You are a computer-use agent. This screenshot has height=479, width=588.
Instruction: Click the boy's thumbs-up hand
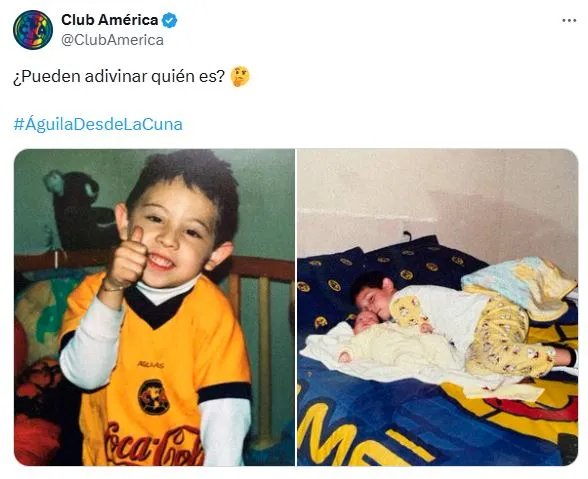tap(127, 259)
